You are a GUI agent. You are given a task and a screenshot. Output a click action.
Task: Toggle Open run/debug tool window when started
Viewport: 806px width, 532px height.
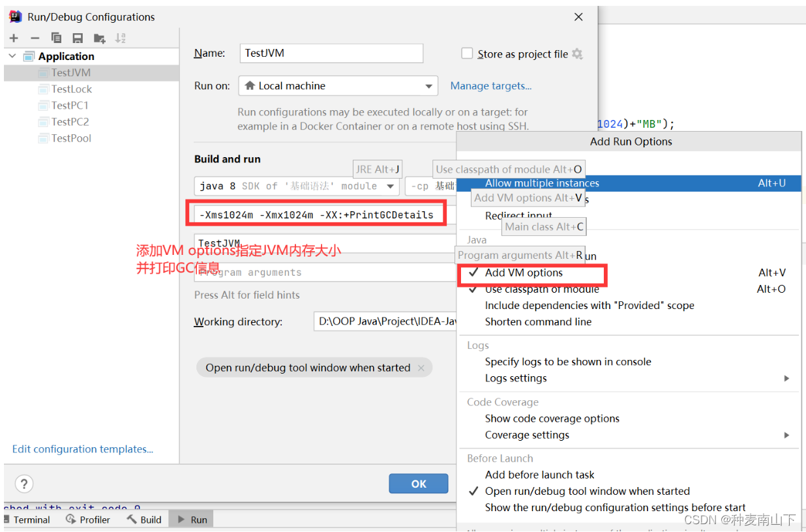[629, 491]
